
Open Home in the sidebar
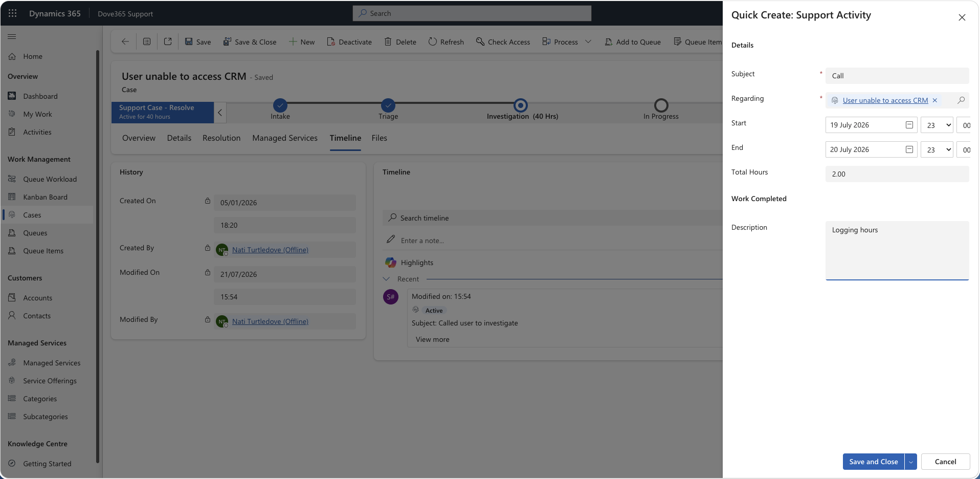48,56
